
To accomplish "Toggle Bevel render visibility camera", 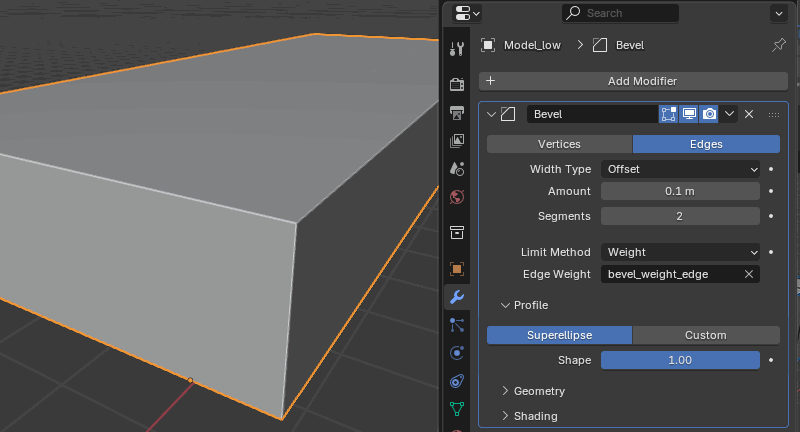I will [x=709, y=114].
